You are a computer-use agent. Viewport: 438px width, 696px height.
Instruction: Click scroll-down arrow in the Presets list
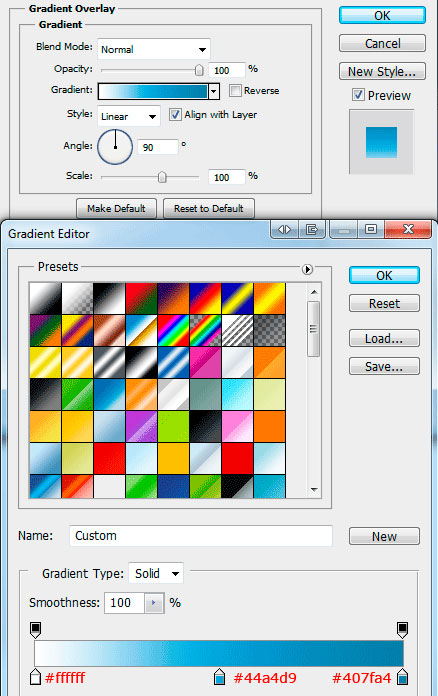coord(314,490)
